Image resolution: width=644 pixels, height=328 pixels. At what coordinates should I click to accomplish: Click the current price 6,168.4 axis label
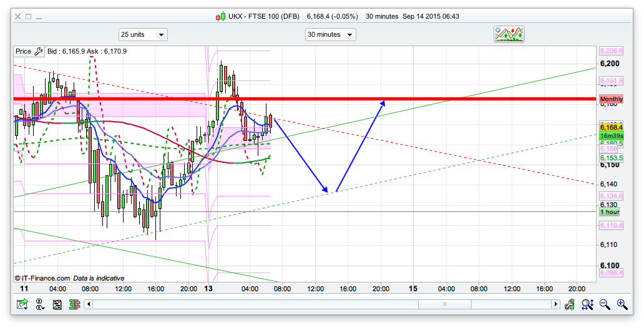click(x=611, y=127)
